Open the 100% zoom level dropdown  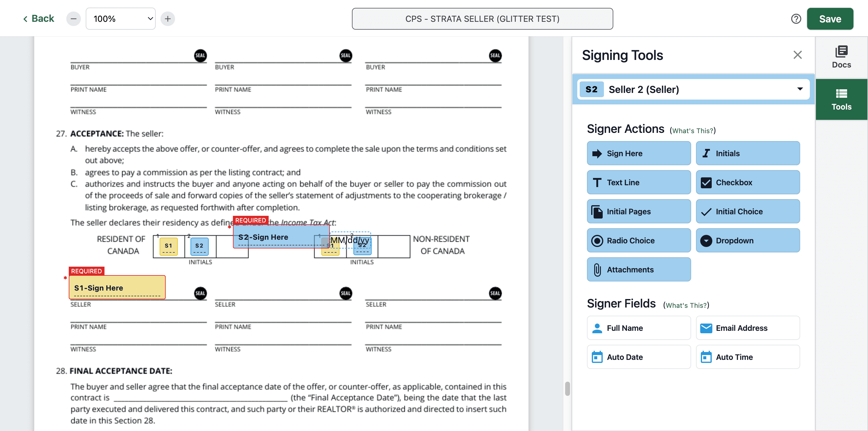(121, 18)
